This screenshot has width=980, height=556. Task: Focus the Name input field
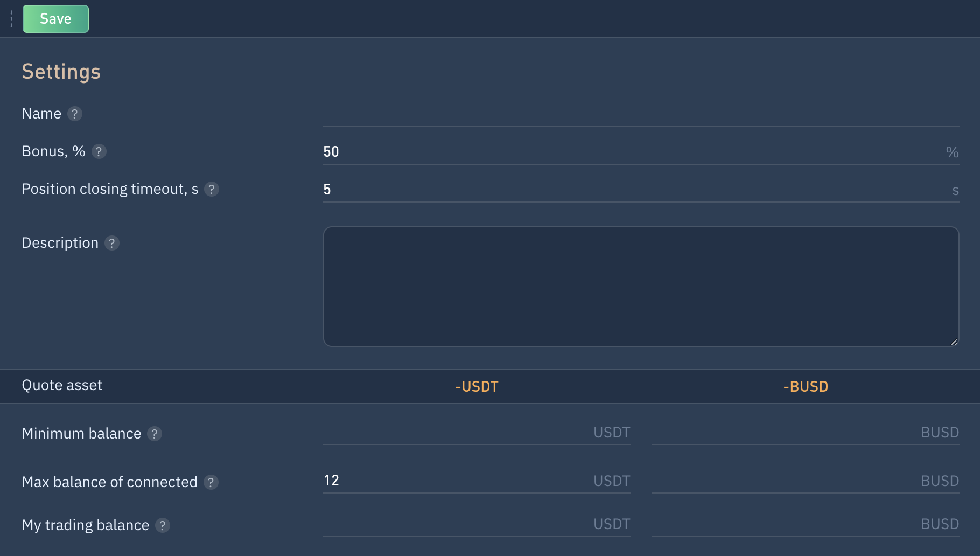point(641,114)
